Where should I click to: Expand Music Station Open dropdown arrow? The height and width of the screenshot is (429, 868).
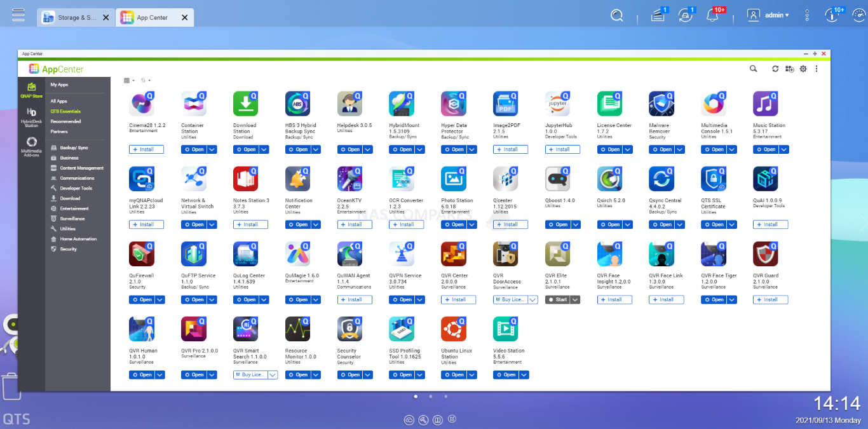784,149
